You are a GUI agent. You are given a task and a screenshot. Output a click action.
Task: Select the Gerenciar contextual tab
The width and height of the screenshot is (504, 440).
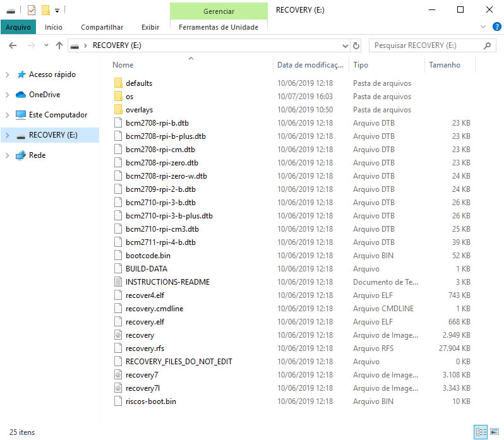(219, 11)
